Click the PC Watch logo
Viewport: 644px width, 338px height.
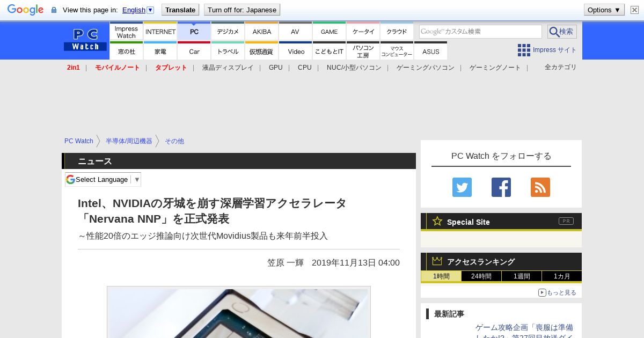click(85, 40)
